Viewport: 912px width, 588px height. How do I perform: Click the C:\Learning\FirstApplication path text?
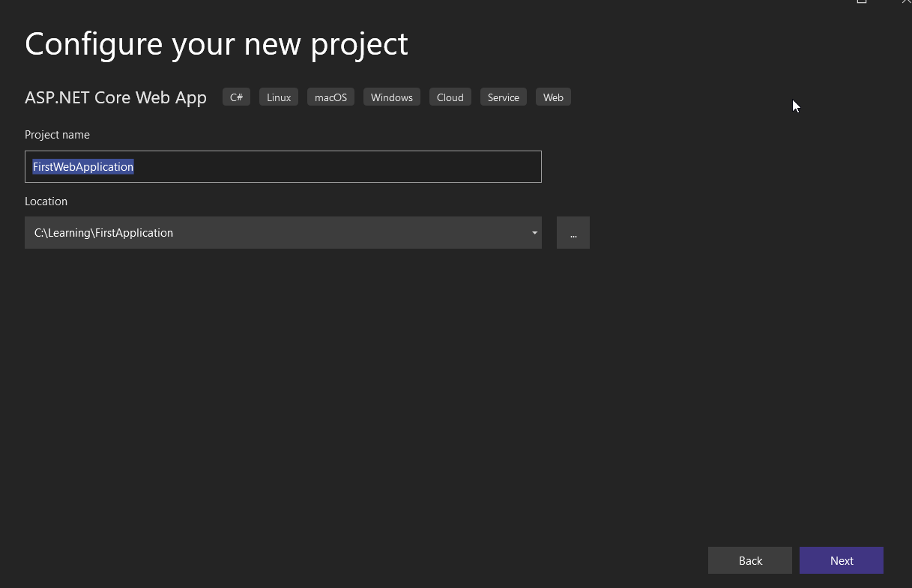(103, 233)
